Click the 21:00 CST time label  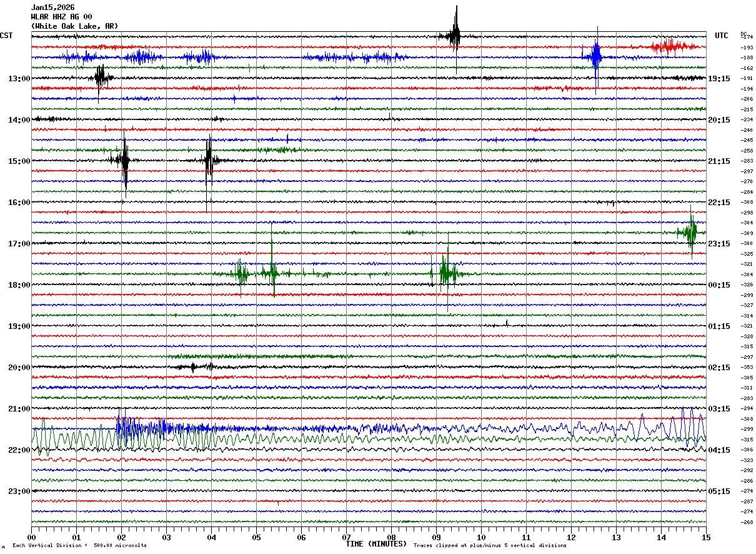(x=19, y=409)
